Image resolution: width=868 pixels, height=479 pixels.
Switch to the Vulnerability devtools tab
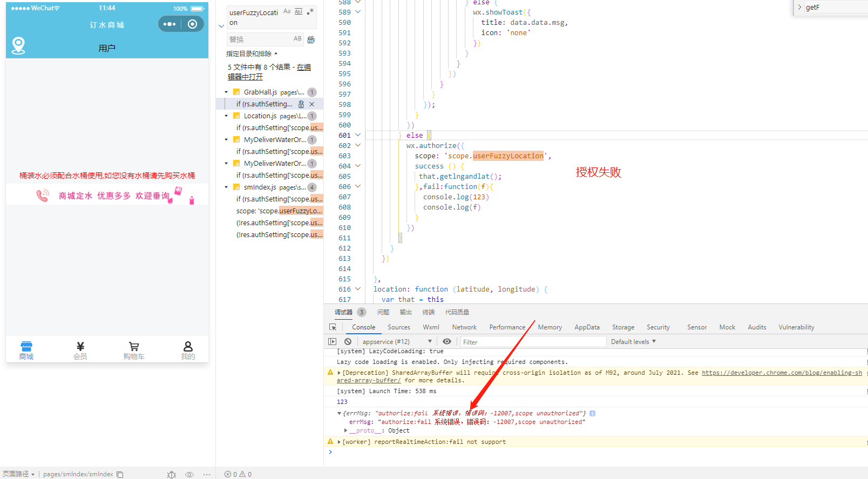[x=796, y=327]
